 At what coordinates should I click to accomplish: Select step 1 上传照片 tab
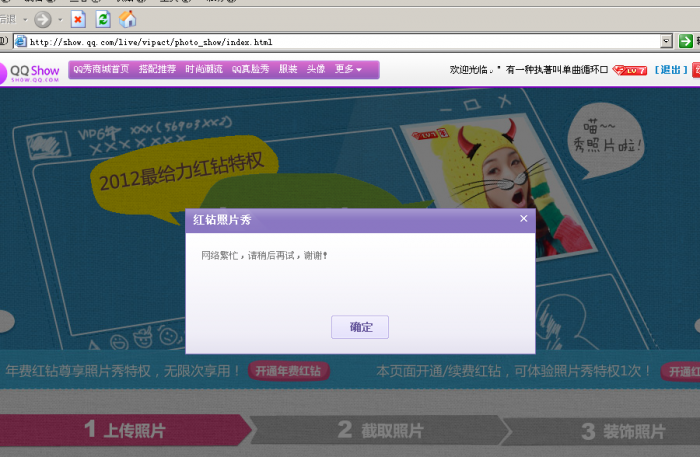[125, 430]
